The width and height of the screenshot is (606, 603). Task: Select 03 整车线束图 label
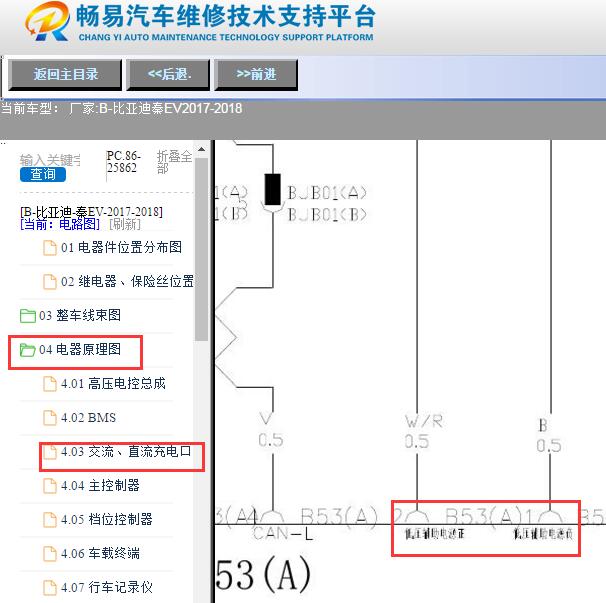[80, 315]
